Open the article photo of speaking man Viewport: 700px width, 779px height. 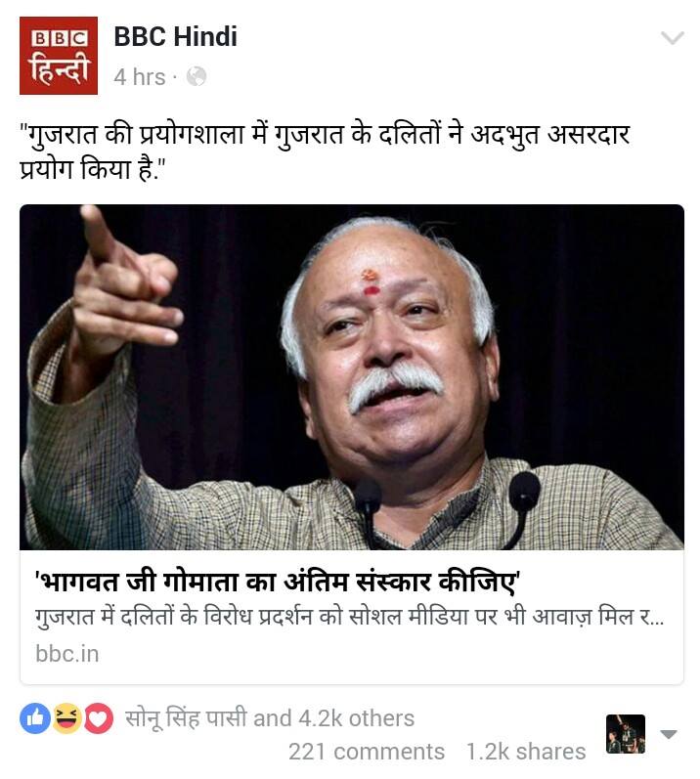(x=352, y=377)
